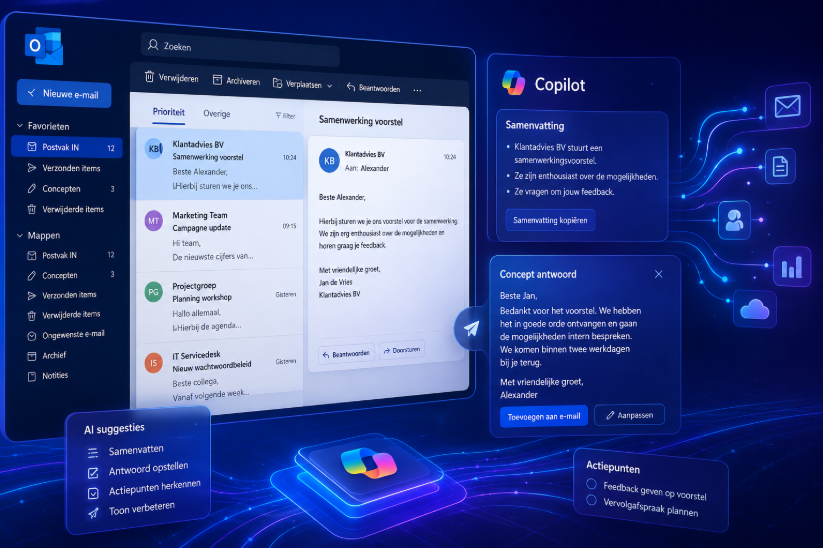Open the three-dot more options menu
The image size is (823, 548).
(x=417, y=90)
